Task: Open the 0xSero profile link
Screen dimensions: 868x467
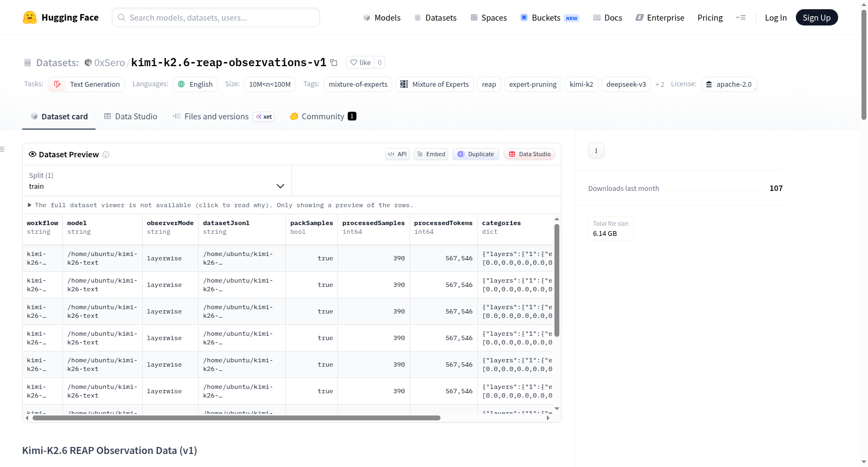Action: pos(110,62)
